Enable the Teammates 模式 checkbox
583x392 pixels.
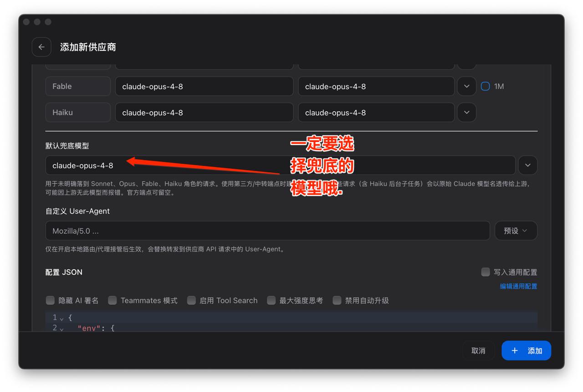pos(112,300)
